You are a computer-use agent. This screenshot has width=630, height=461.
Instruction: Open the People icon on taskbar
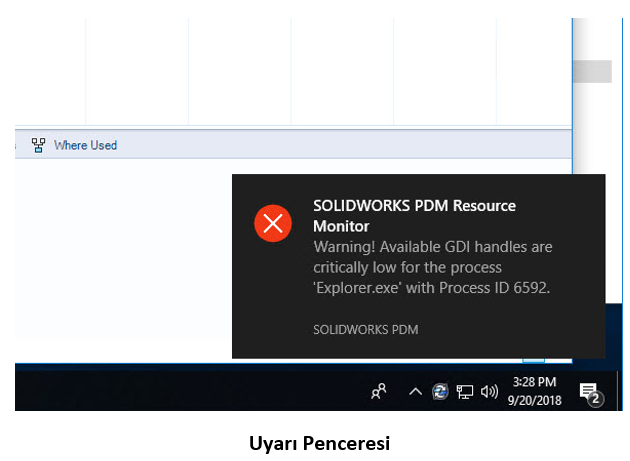pyautogui.click(x=379, y=392)
